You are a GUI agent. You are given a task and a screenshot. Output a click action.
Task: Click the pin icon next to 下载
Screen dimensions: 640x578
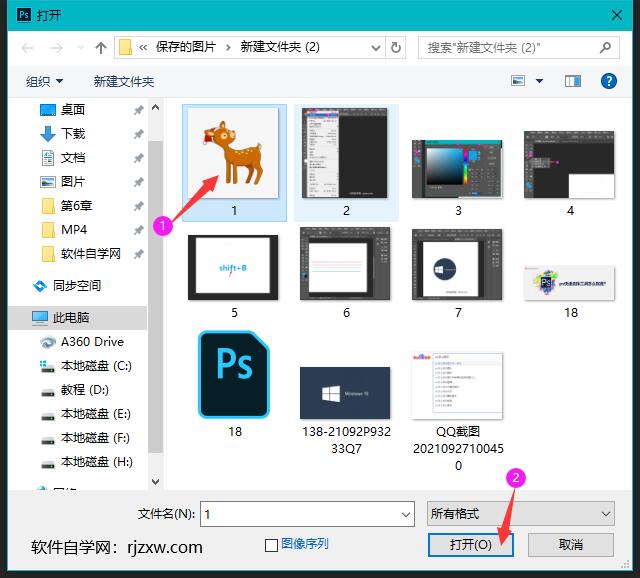(x=139, y=134)
